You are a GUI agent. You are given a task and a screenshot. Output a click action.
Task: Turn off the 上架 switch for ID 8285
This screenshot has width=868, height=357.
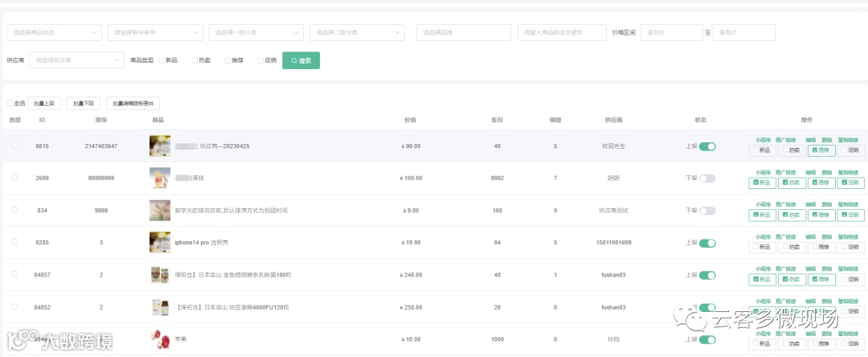707,243
